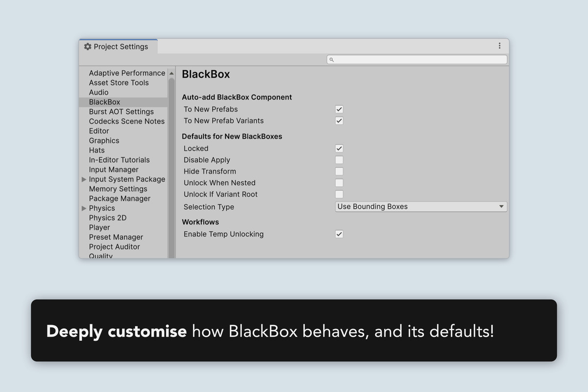
Task: Click the Unlock When Nested label
Action: coord(220,183)
